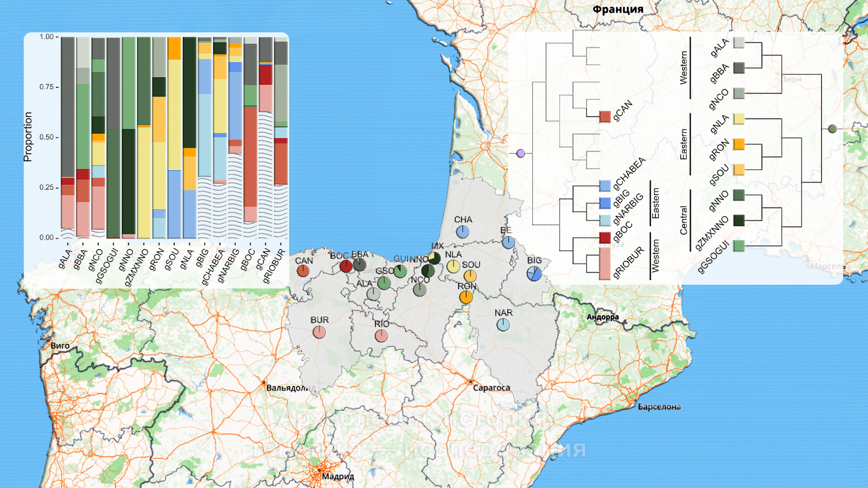
Task: Click the 'Мадрид' city label
Action: [x=338, y=476]
